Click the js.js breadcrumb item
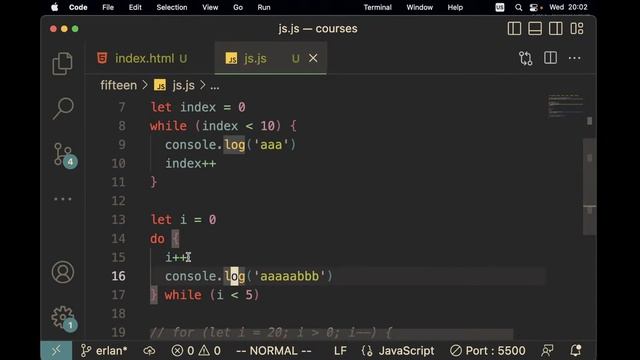Screen dimensions: 640x360 (175, 85)
